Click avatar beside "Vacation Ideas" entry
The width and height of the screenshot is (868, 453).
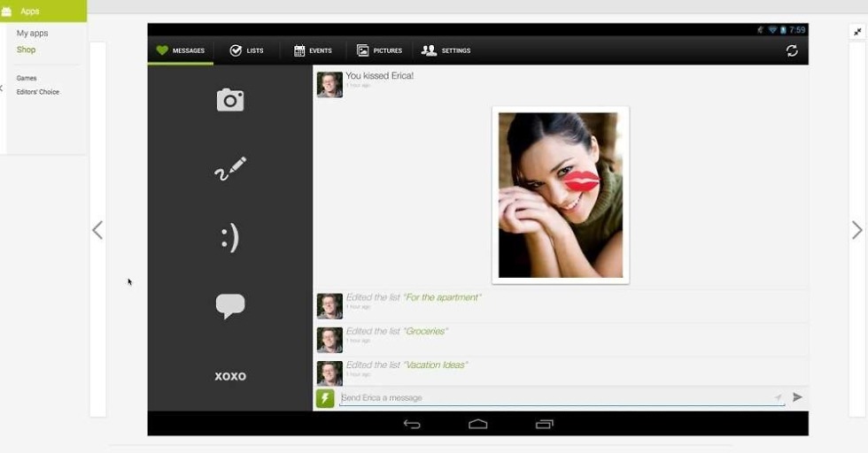point(329,373)
